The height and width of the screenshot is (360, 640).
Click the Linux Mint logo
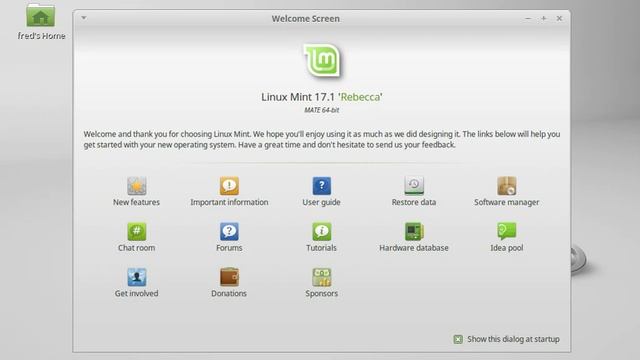322,60
